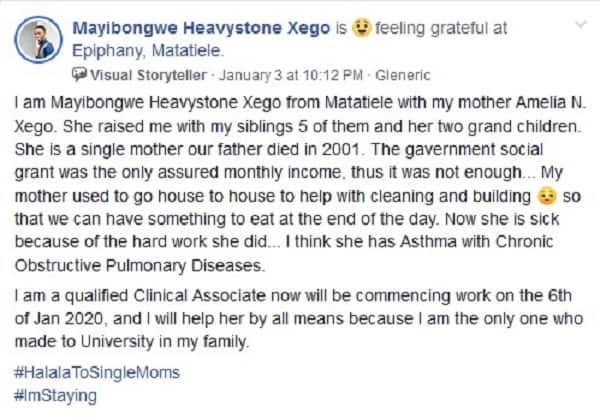Open the Epiphany, Matatiele location link
Screen dimensions: 600x418
tap(148, 51)
